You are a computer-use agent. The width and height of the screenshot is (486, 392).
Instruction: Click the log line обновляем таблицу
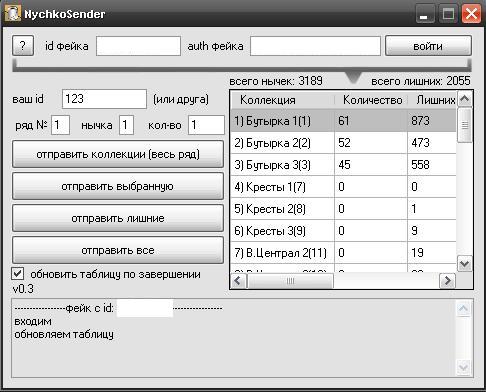(64, 334)
